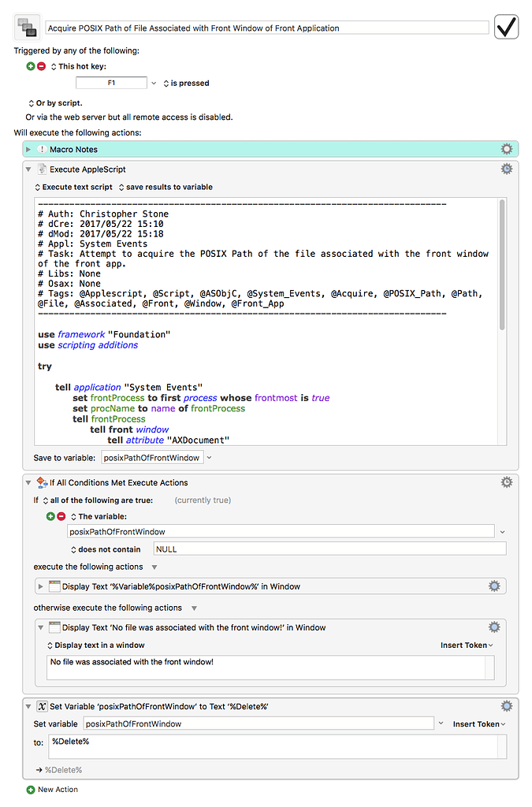The width and height of the screenshot is (532, 807).
Task: Click the macro icon beside the name field
Action: pos(27,28)
